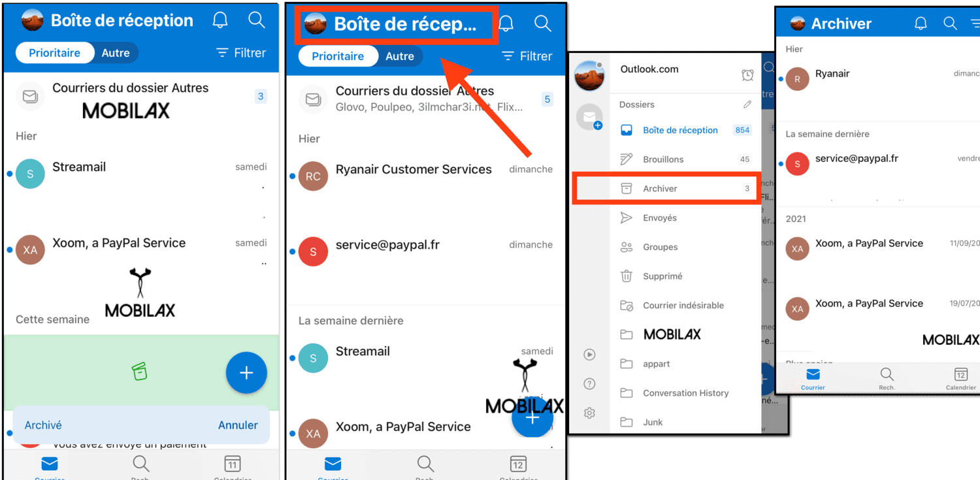Tap the Rech. search tab on the Archiver screen

click(887, 379)
